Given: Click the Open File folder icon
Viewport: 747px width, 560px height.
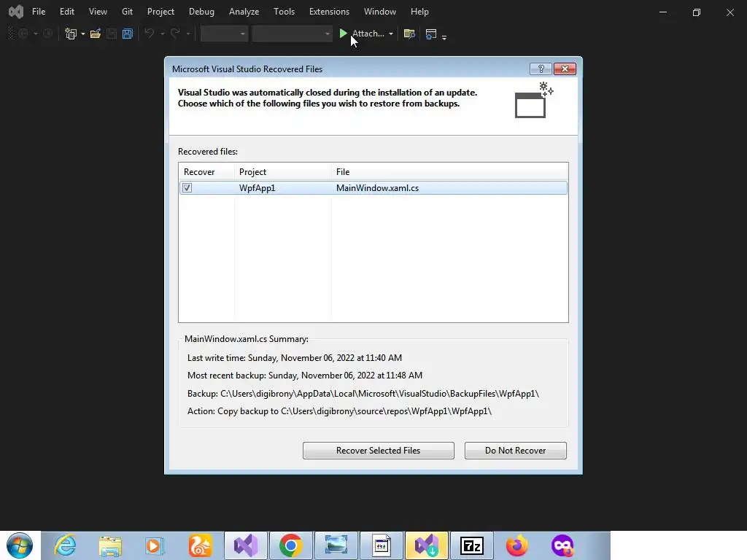Looking at the screenshot, I should coord(96,34).
